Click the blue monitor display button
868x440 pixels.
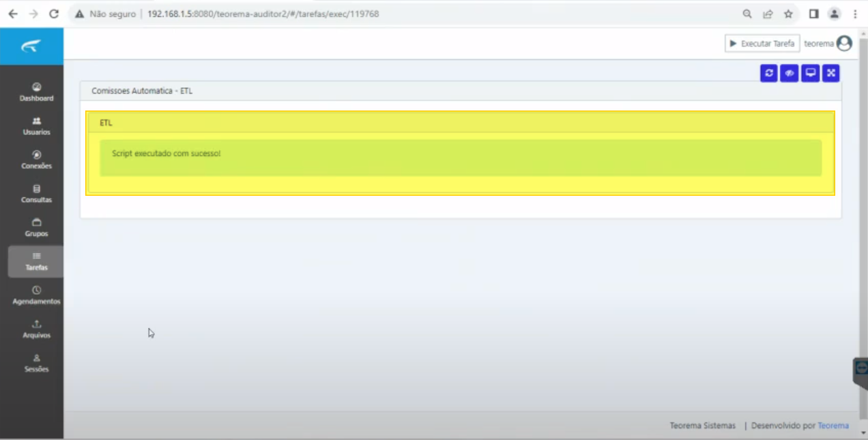[810, 73]
